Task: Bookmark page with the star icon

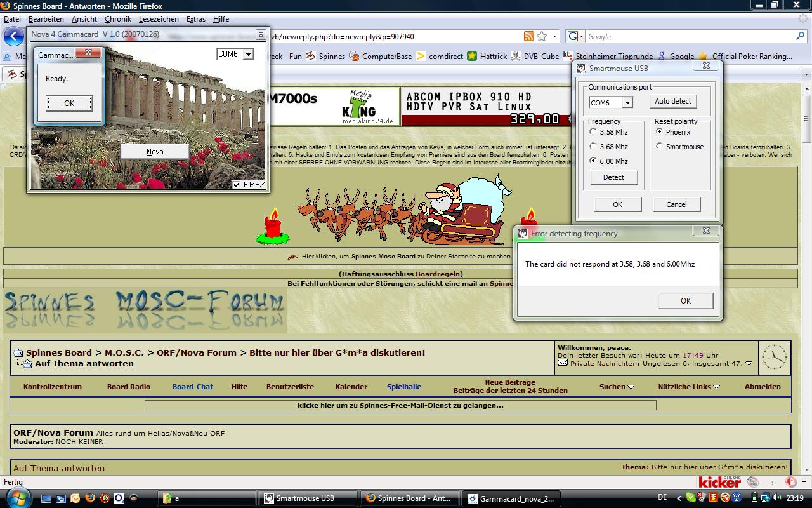Action: [x=542, y=36]
